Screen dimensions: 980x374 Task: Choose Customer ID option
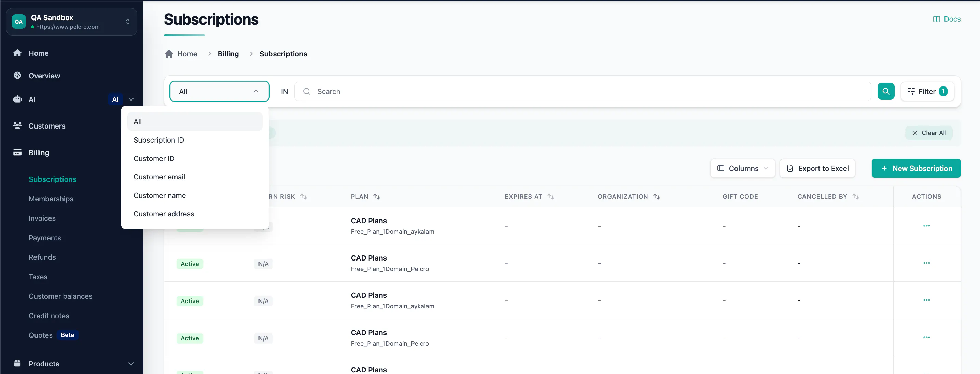(195, 158)
